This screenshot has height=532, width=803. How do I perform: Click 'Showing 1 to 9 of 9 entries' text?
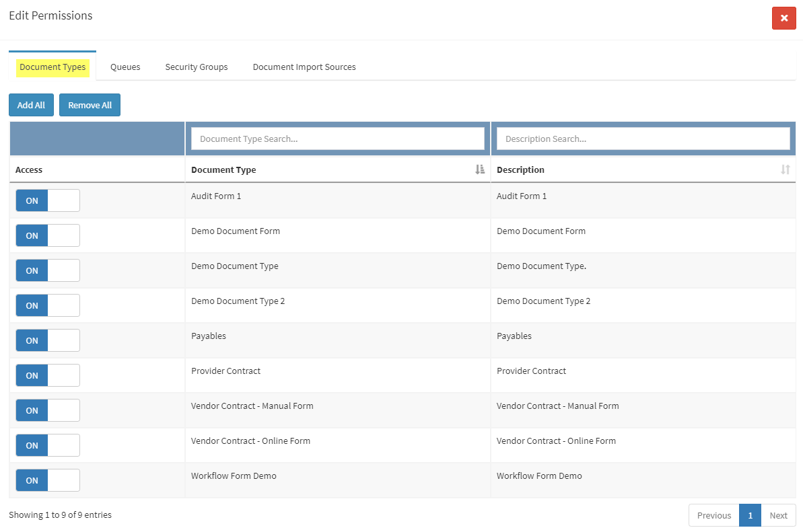pos(60,515)
